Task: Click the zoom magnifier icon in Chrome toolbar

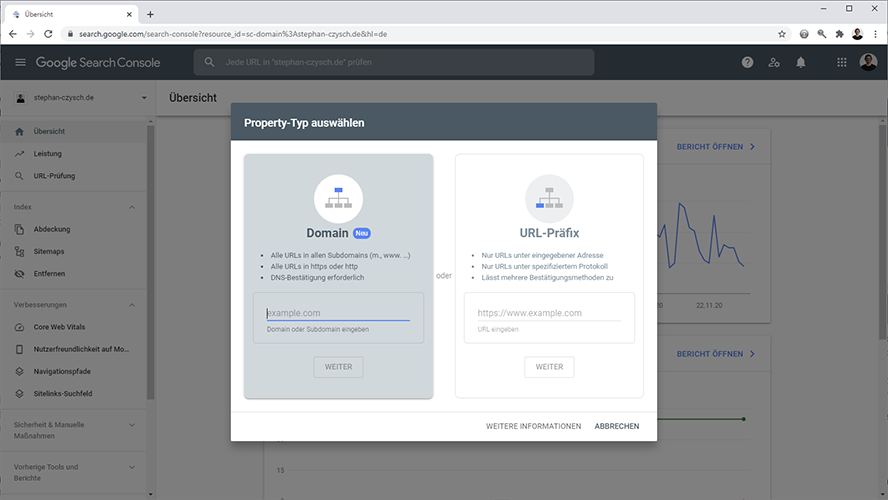Action: coord(822,34)
